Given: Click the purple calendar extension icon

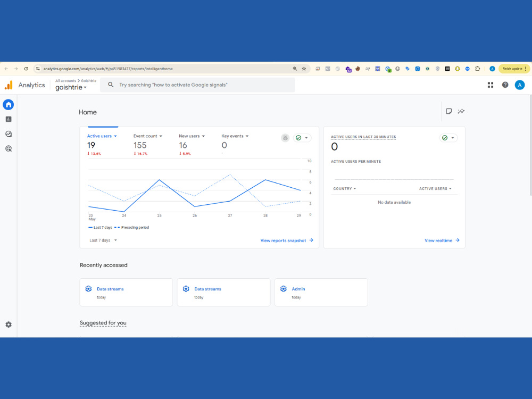Looking at the screenshot, I should pos(348,69).
